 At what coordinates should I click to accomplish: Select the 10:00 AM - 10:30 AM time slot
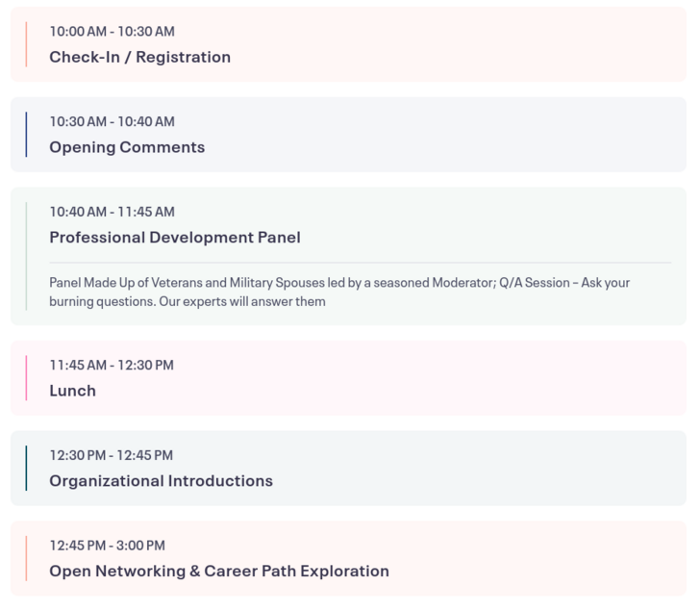(x=112, y=31)
